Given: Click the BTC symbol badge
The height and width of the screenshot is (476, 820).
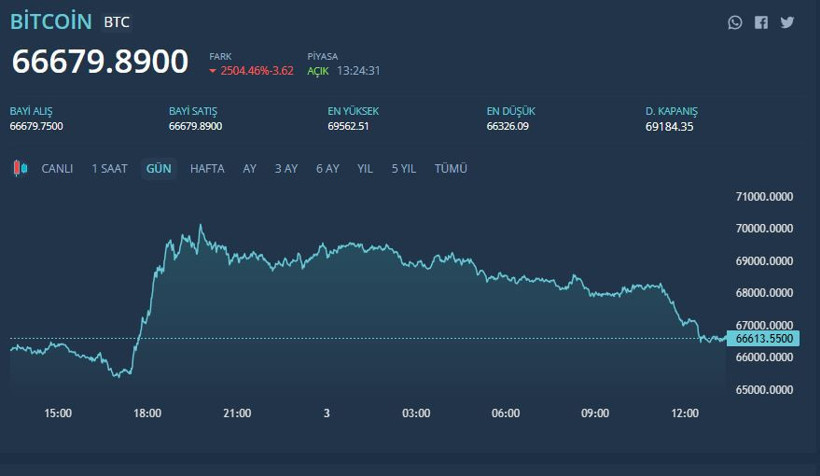Looking at the screenshot, I should pyautogui.click(x=117, y=22).
